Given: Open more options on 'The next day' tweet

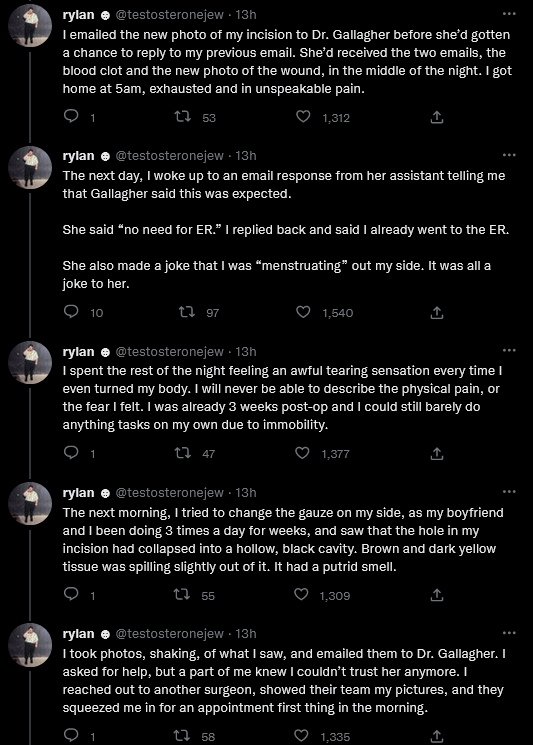Looking at the screenshot, I should click(509, 155).
